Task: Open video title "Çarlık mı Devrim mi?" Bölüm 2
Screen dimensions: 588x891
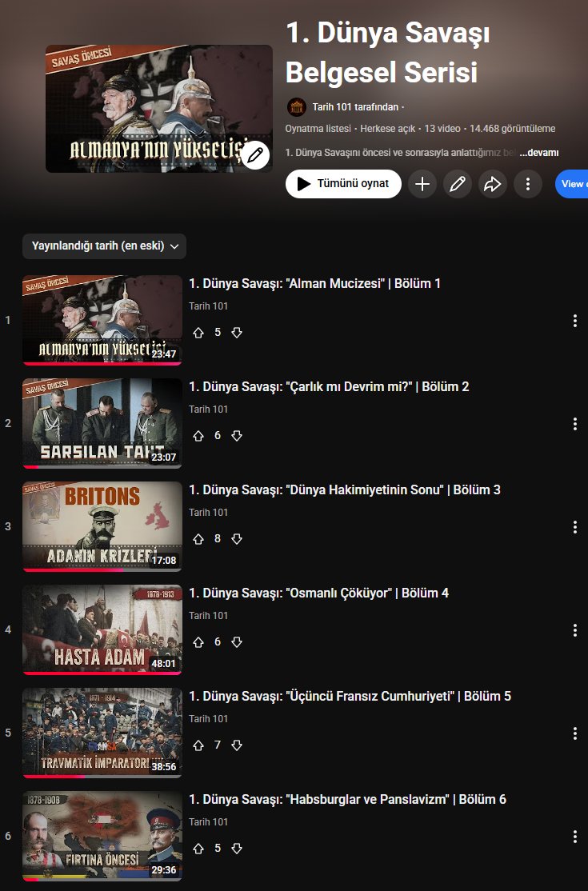Action: point(329,387)
